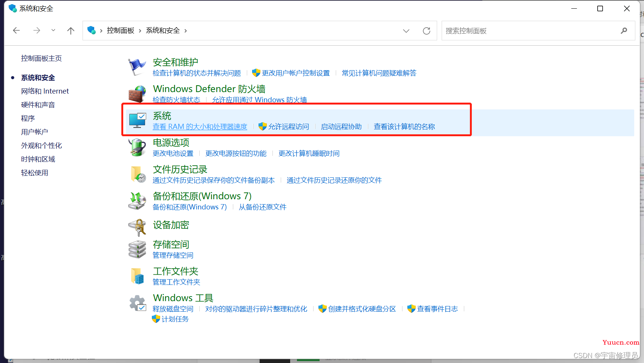Click 对你的驱动器进行碎片整理和优化 link
The height and width of the screenshot is (363, 644).
256,309
